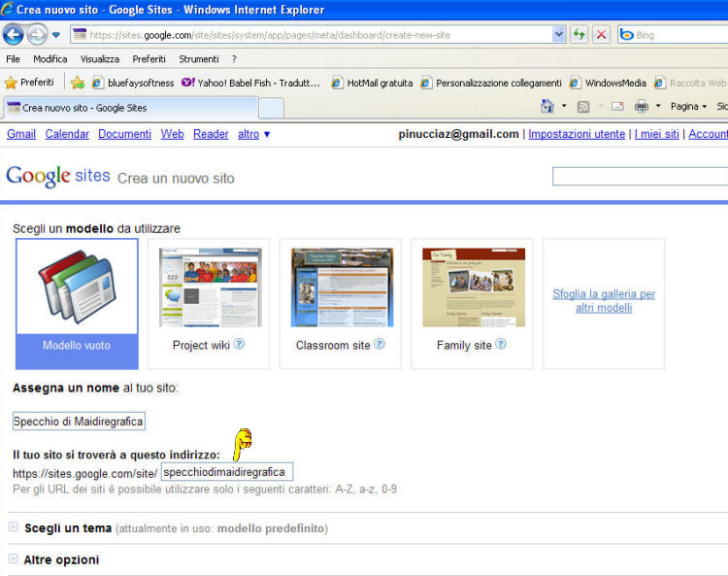Open the Reader link
The height and width of the screenshot is (576, 728).
(x=211, y=134)
